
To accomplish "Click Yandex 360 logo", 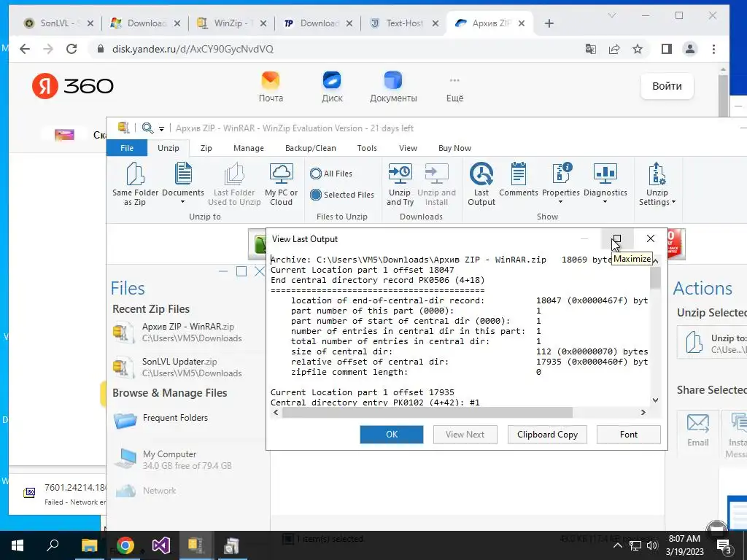I will pos(73,86).
